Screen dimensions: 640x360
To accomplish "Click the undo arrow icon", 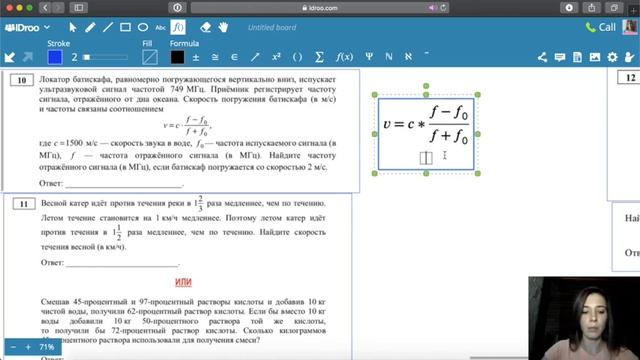I will tap(10, 57).
